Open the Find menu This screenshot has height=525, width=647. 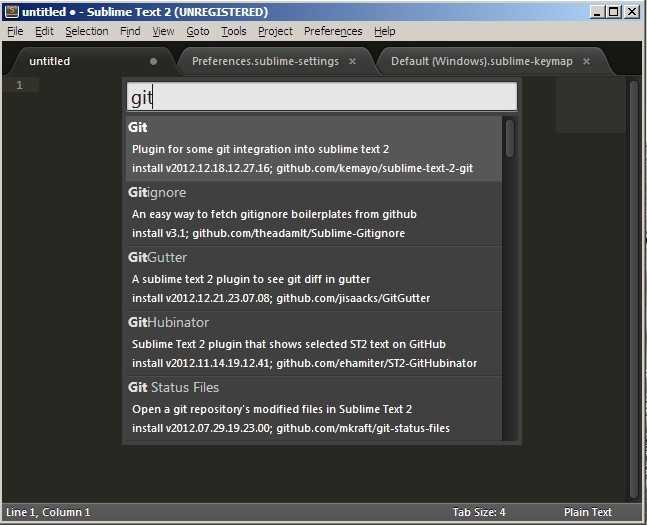point(130,31)
